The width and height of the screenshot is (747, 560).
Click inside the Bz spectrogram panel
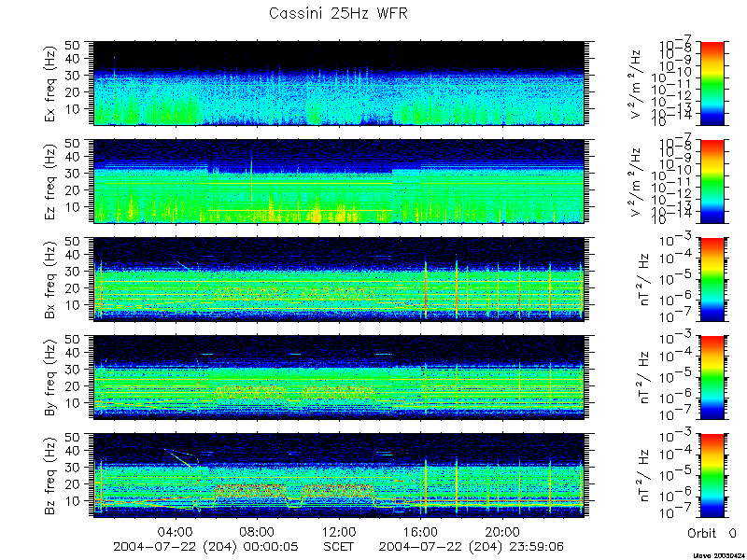point(339,476)
